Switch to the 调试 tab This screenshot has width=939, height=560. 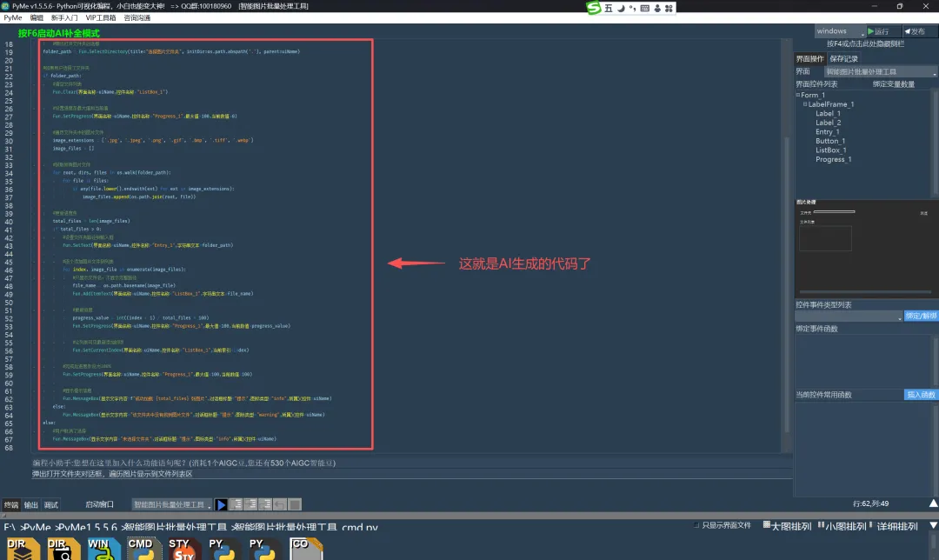51,505
